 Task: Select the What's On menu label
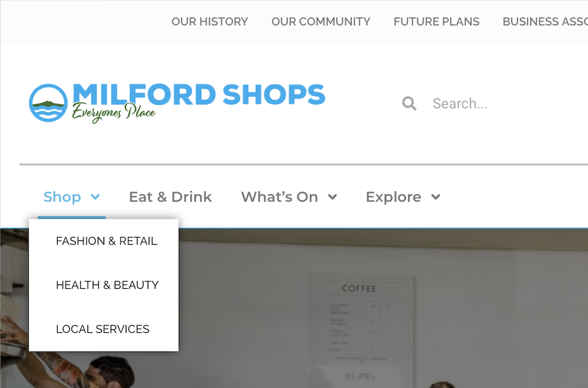(279, 197)
